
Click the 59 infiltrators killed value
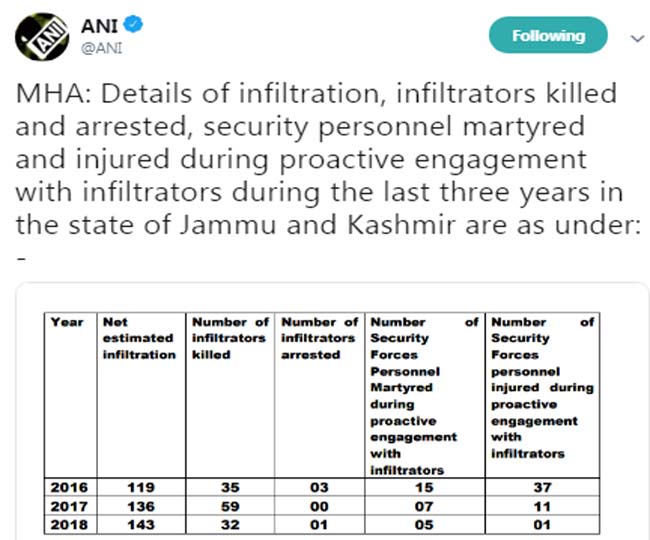pos(230,506)
